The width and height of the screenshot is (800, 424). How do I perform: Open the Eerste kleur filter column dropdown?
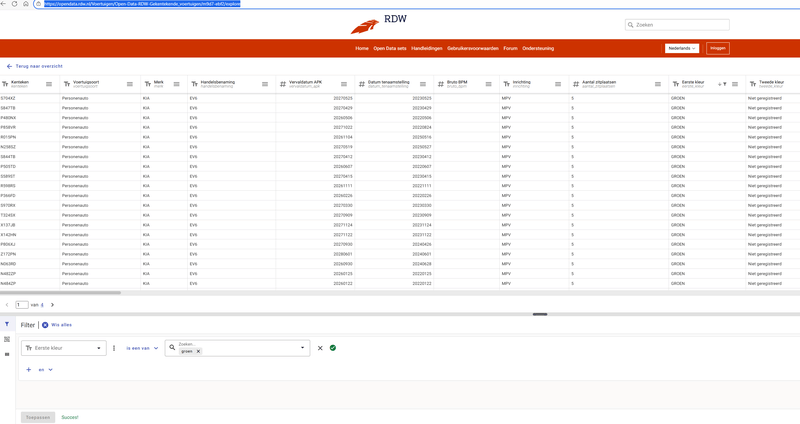(64, 348)
